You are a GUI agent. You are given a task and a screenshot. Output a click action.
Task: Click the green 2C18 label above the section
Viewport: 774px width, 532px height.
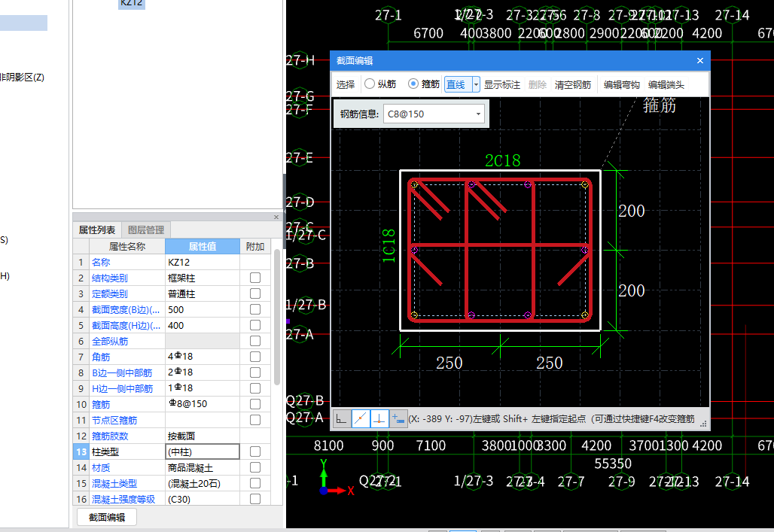[x=502, y=161]
